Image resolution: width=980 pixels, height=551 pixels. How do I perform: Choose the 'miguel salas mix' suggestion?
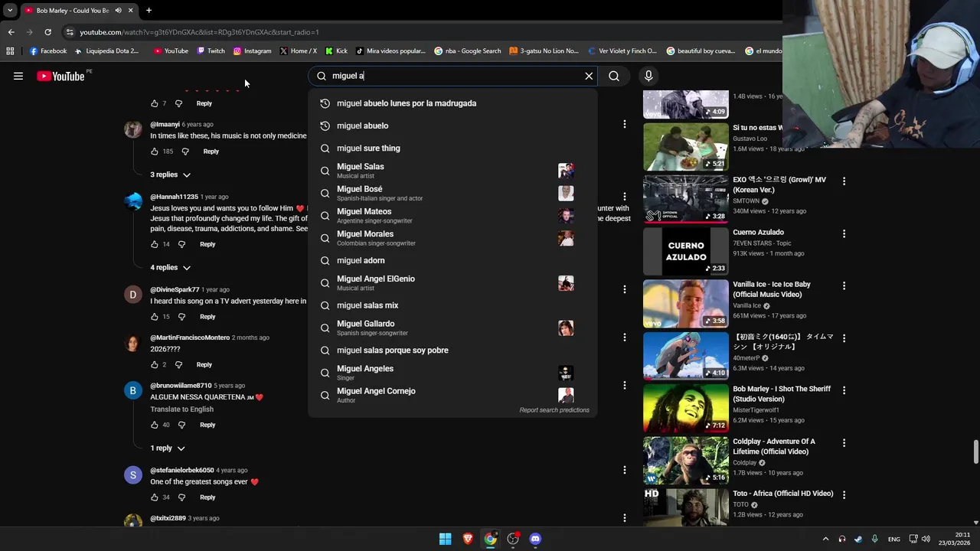(452, 305)
